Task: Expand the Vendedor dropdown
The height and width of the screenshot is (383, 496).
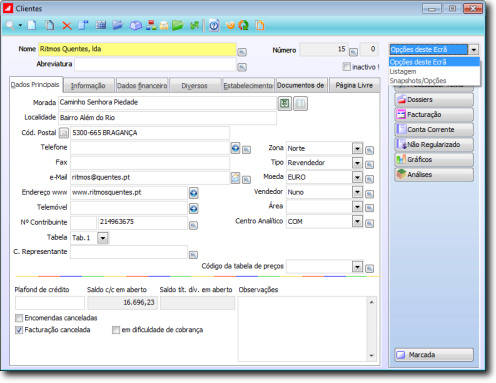Action: click(x=357, y=192)
